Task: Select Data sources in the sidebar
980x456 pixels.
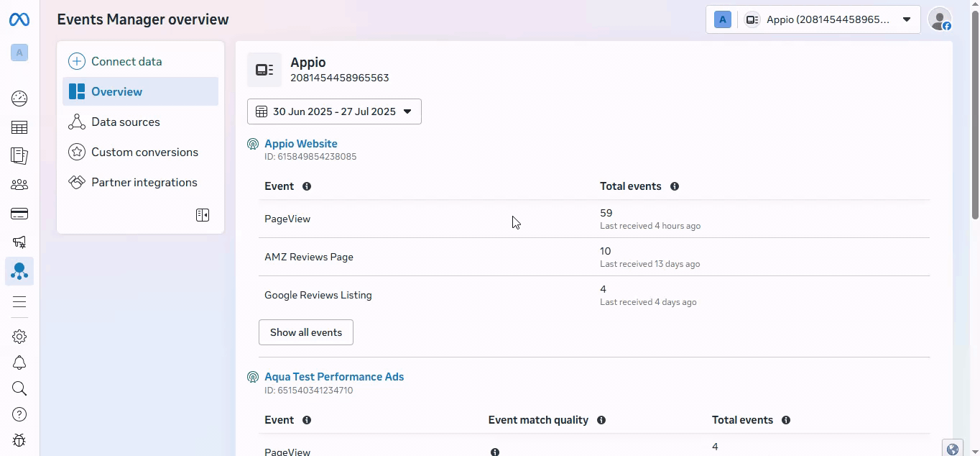Action: [126, 122]
